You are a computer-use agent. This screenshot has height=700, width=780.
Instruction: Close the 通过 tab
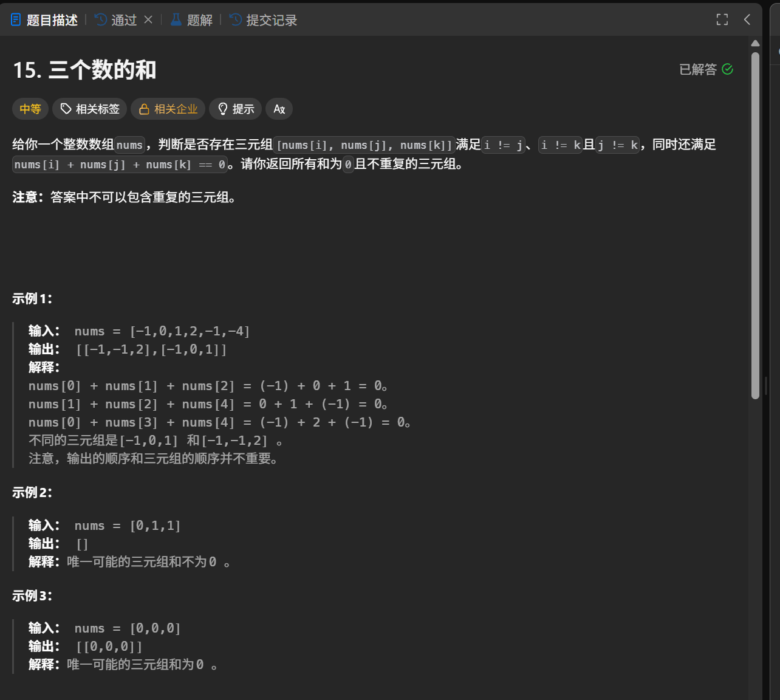(148, 19)
